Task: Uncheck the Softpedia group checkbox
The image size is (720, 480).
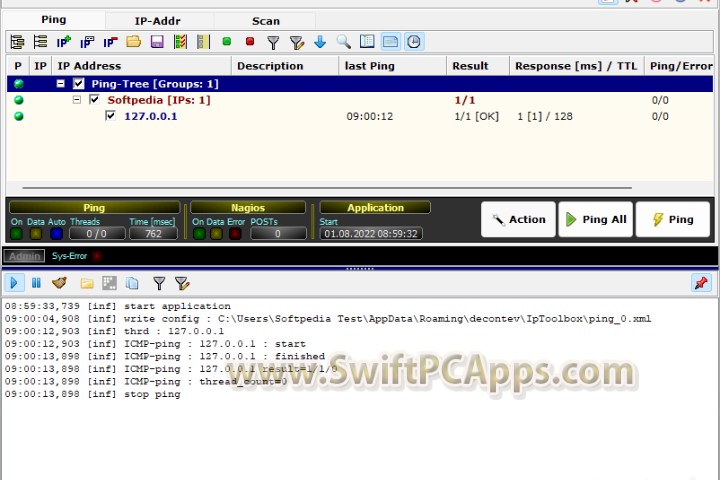Action: click(x=95, y=100)
